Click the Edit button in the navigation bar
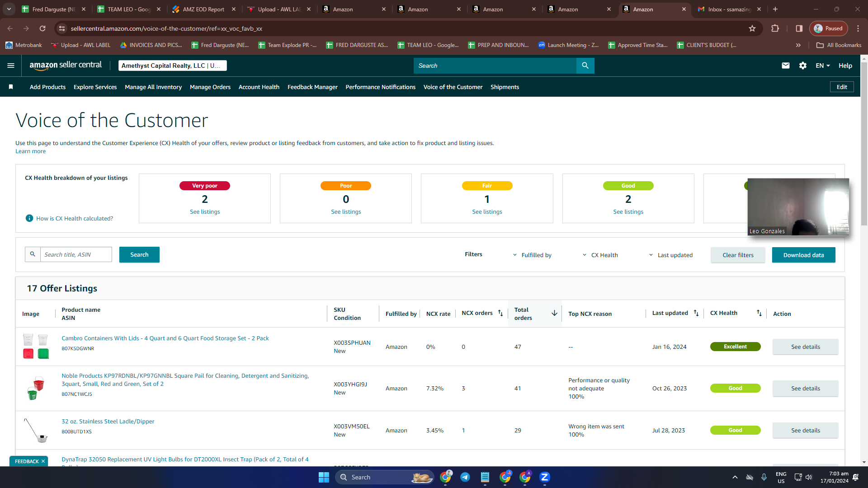Viewport: 868px width, 488px height. point(842,87)
